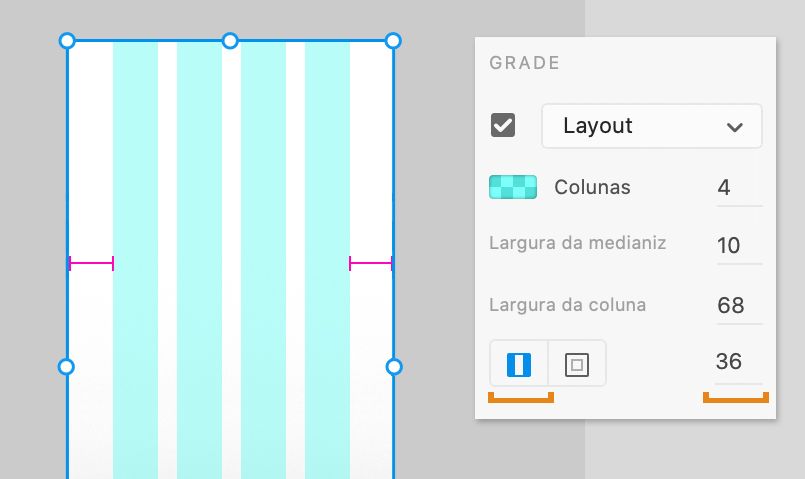Click the top-center artboard resize handle
Screen dimensions: 805x479
(x=230, y=41)
